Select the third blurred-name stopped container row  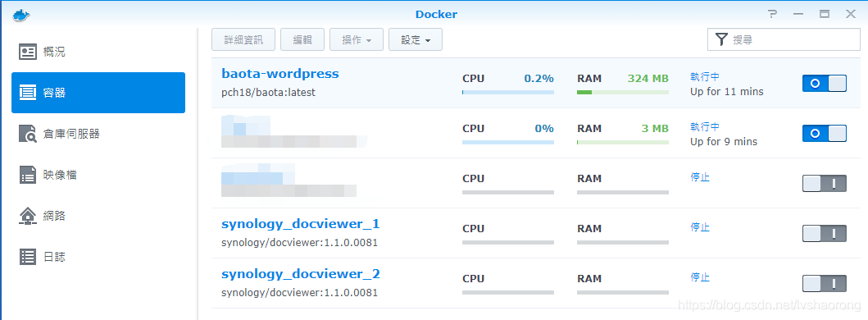[536, 183]
